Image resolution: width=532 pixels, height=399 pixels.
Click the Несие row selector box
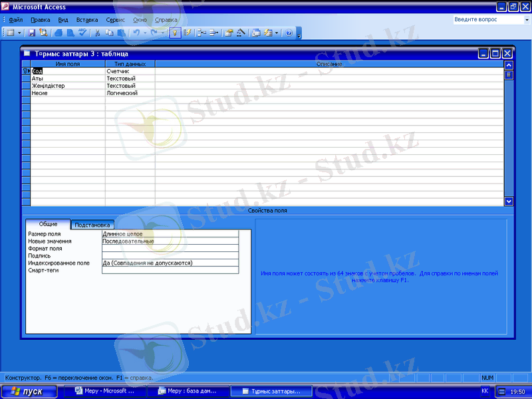point(26,93)
